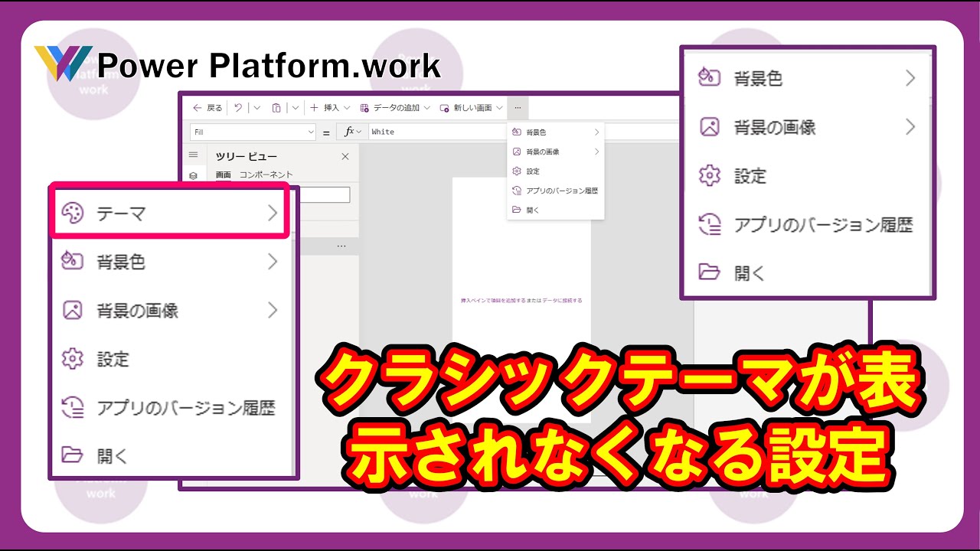Expand 背景の画像 chevron in large left menu
980x551 pixels.
click(x=273, y=310)
